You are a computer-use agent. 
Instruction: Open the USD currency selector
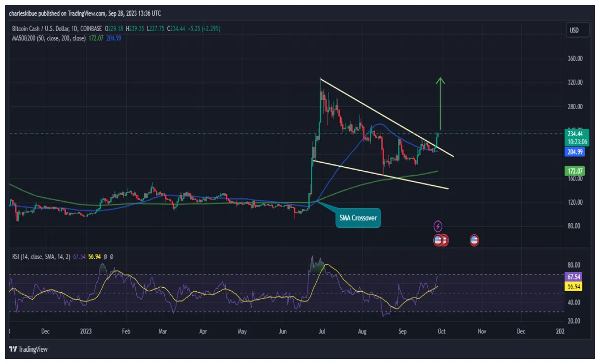pos(577,30)
